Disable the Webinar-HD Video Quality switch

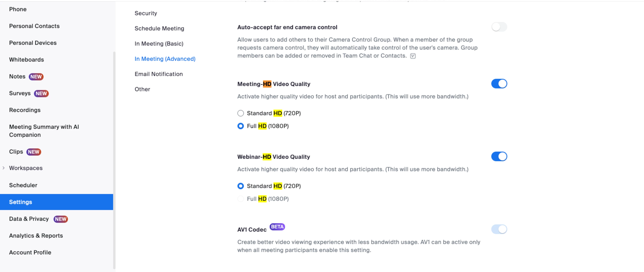499,157
